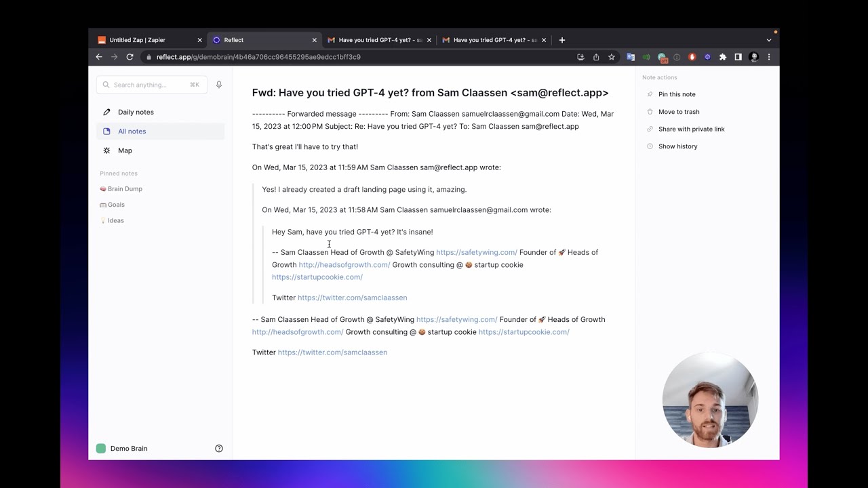
Task: Click the help question mark icon
Action: 219,448
